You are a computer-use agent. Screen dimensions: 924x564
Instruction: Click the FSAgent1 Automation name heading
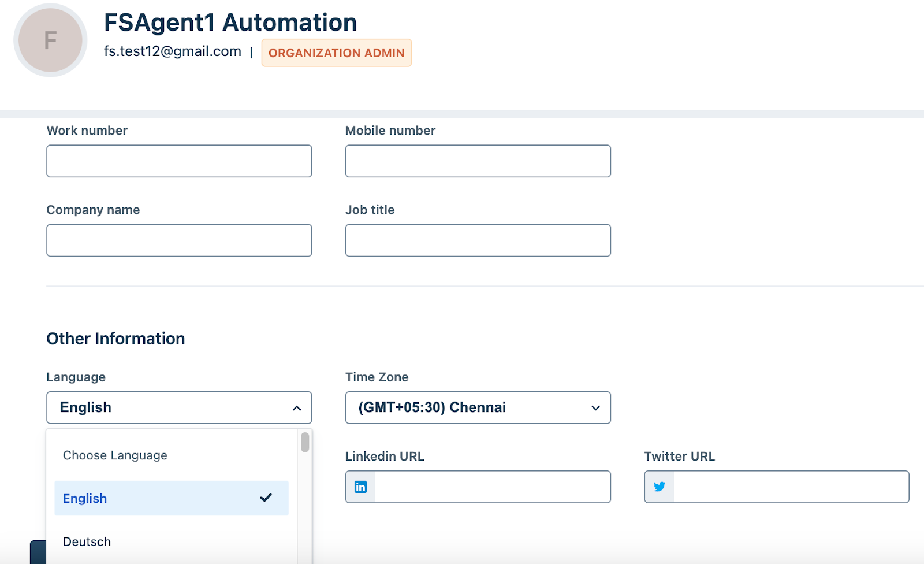tap(230, 23)
